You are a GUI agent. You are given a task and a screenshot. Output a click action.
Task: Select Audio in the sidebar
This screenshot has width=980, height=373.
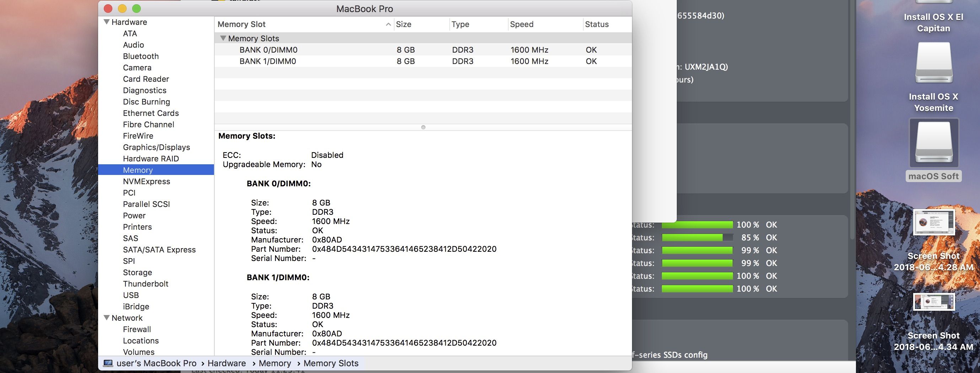pyautogui.click(x=134, y=45)
